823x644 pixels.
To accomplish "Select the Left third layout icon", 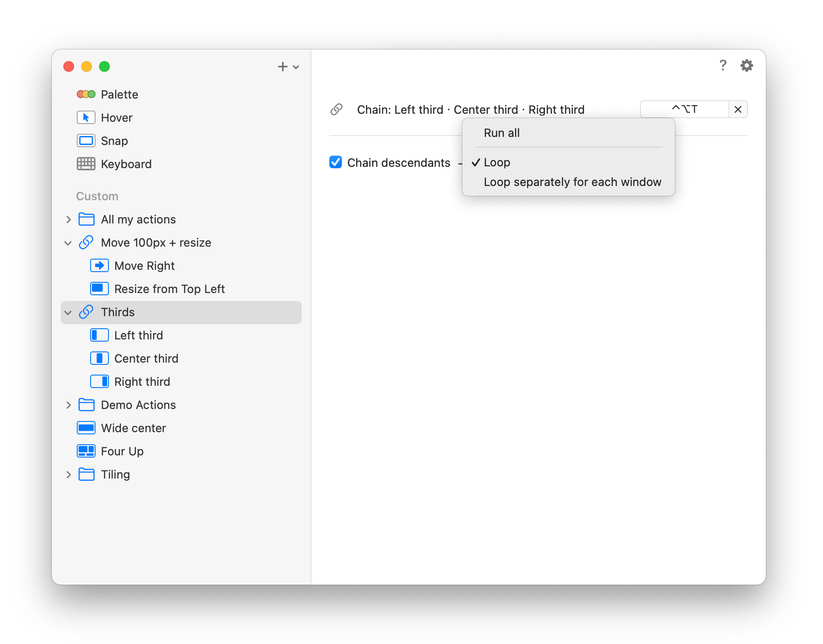I will (99, 335).
